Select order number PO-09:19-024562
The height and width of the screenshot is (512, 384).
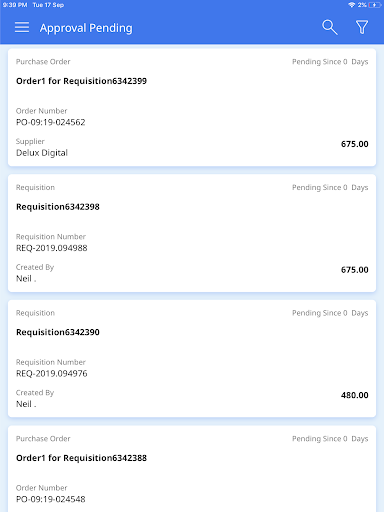pos(51,122)
